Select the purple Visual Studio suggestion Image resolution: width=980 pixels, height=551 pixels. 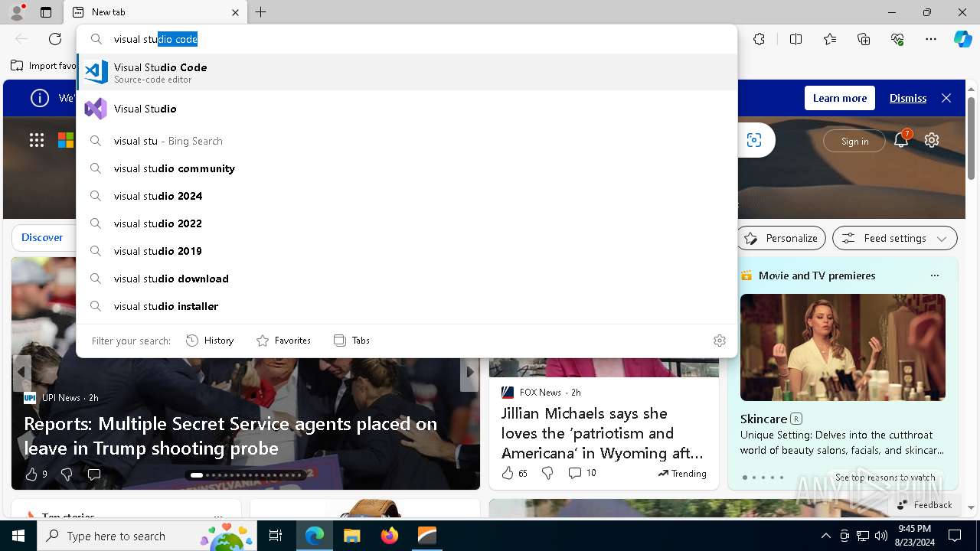click(407, 109)
